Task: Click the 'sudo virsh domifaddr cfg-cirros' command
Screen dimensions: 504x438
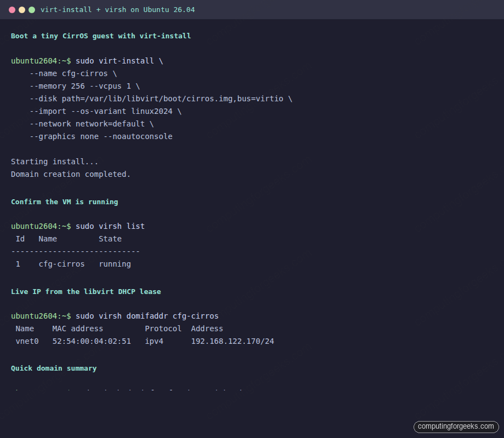Action: [x=147, y=316]
